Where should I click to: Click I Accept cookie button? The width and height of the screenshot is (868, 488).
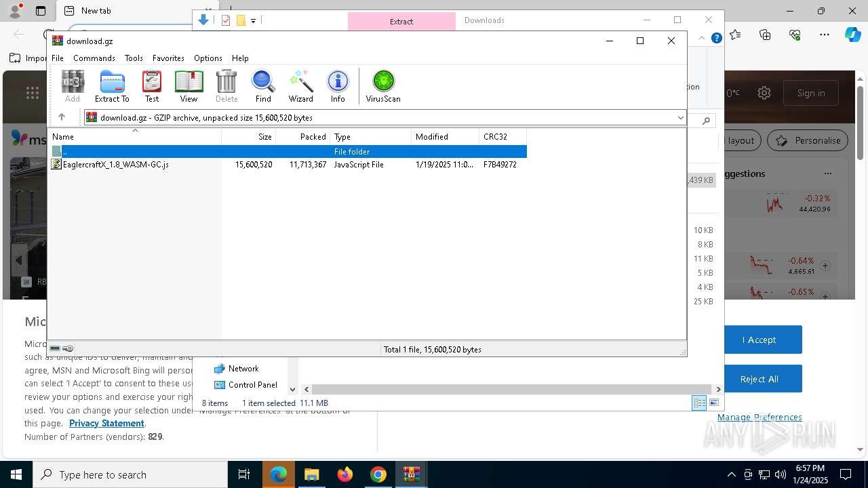[759, 340]
